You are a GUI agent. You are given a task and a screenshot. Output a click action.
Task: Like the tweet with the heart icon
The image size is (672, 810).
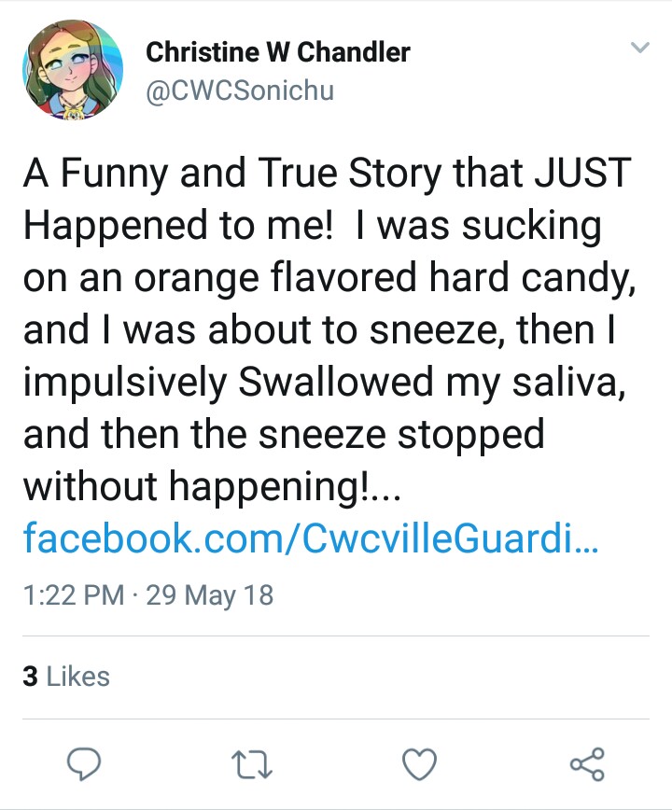pos(419,764)
